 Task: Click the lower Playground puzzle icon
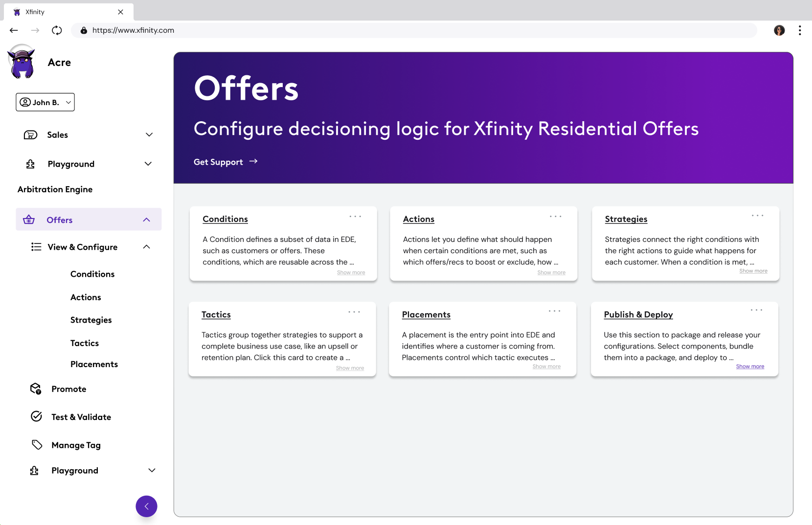point(34,471)
